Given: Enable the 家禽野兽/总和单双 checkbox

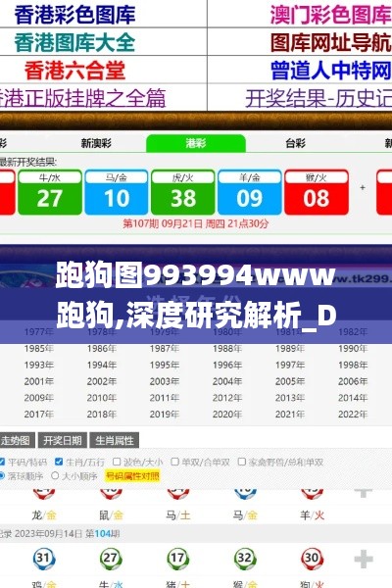Looking at the screenshot, I should tap(242, 462).
